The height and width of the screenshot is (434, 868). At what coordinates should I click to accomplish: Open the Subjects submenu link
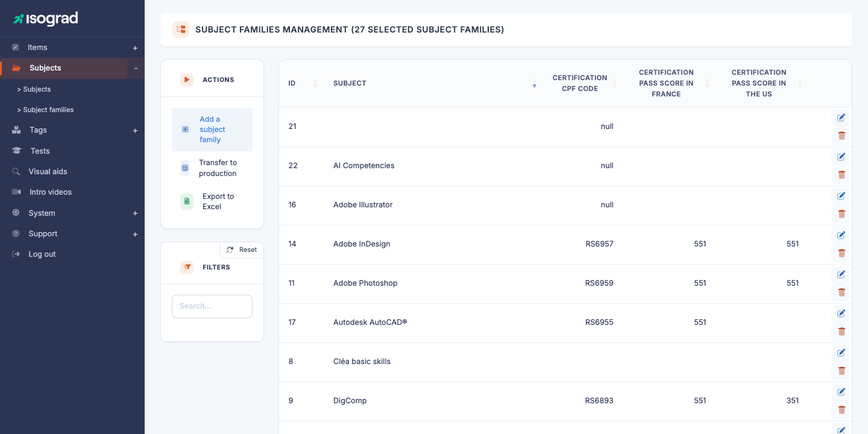(34, 89)
